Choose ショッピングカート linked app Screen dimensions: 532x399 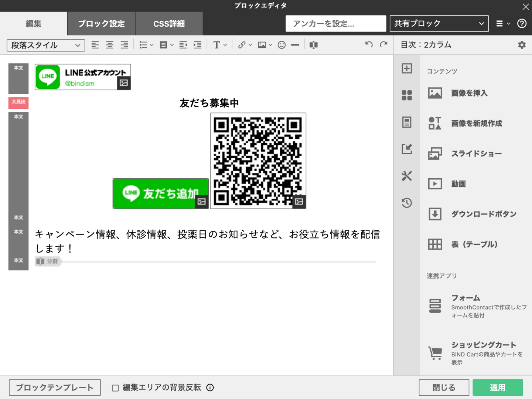pyautogui.click(x=476, y=353)
